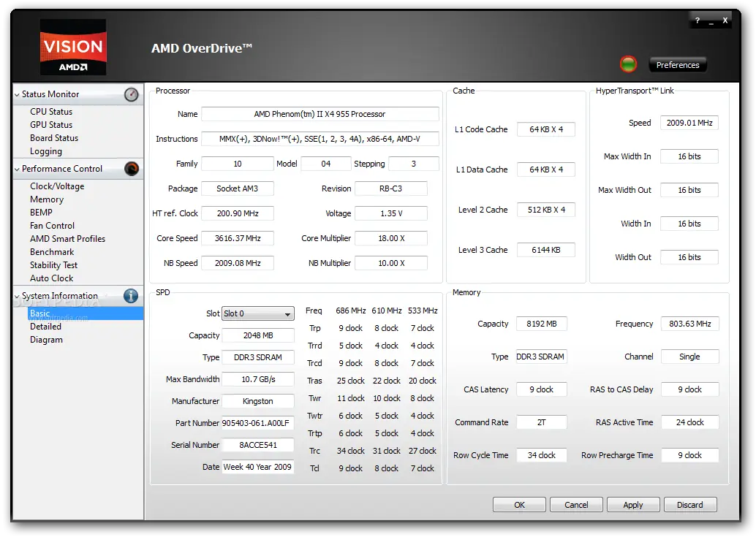
Task: Open the Logging page
Action: (x=46, y=151)
